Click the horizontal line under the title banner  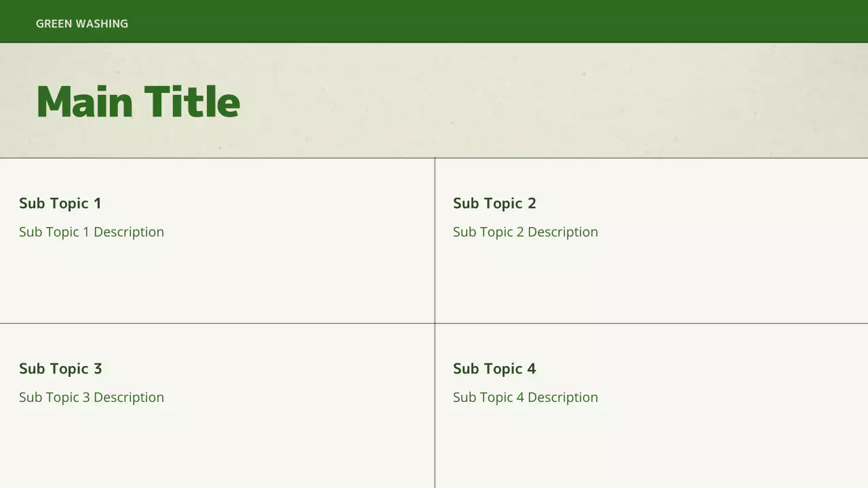click(610, 158)
